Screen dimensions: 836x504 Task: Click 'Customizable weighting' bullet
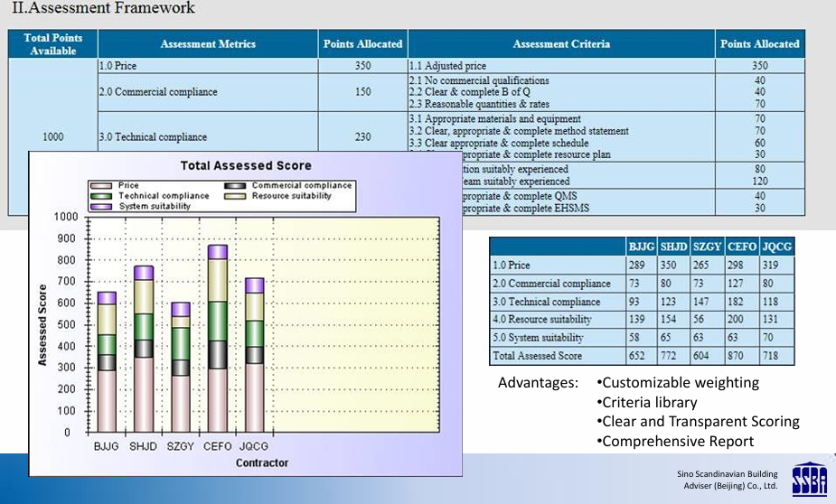(678, 383)
